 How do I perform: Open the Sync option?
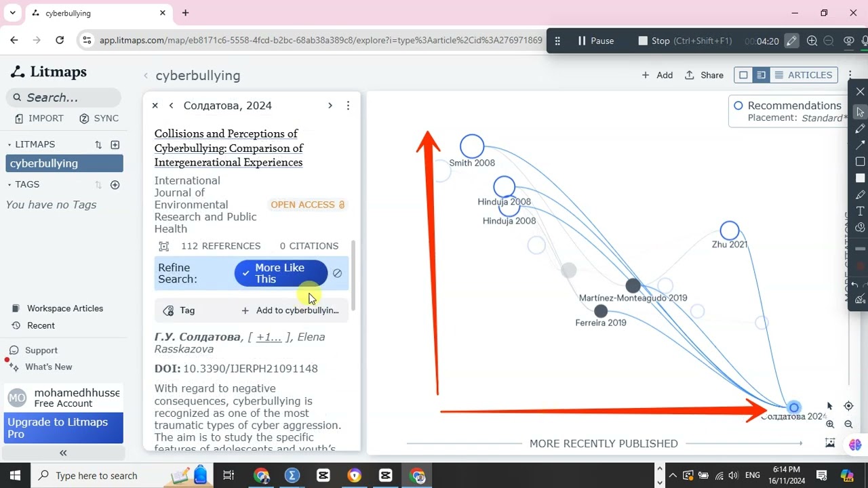[99, 119]
